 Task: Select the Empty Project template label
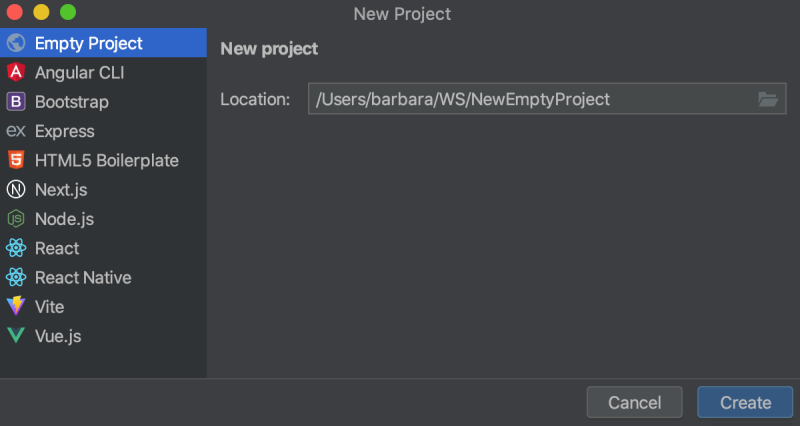pyautogui.click(x=88, y=43)
